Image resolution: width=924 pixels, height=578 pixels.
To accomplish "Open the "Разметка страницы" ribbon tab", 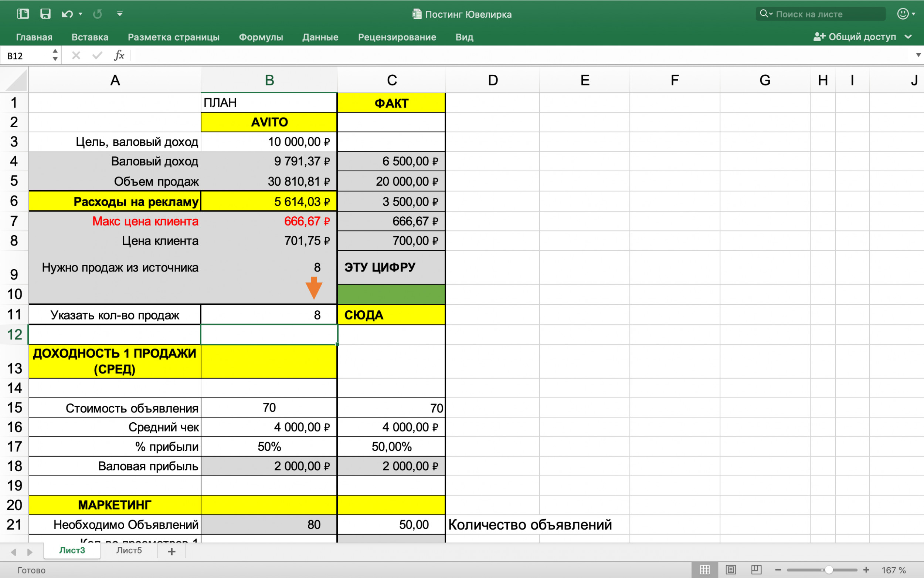I will pyautogui.click(x=173, y=37).
